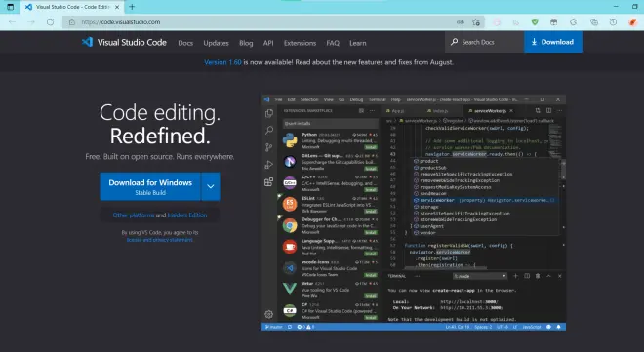Close the Visual Studio Code tab
The image size is (644, 352).
tap(117, 7)
